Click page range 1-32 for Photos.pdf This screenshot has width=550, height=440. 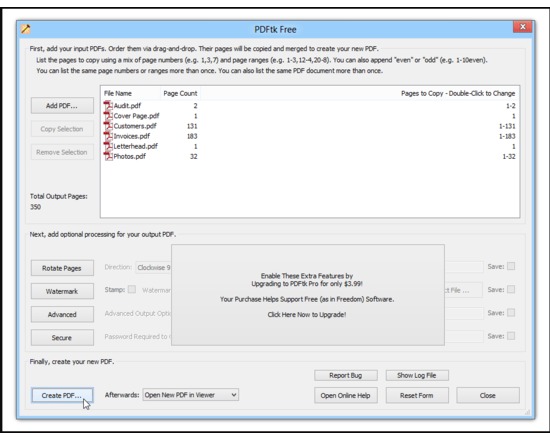[509, 157]
